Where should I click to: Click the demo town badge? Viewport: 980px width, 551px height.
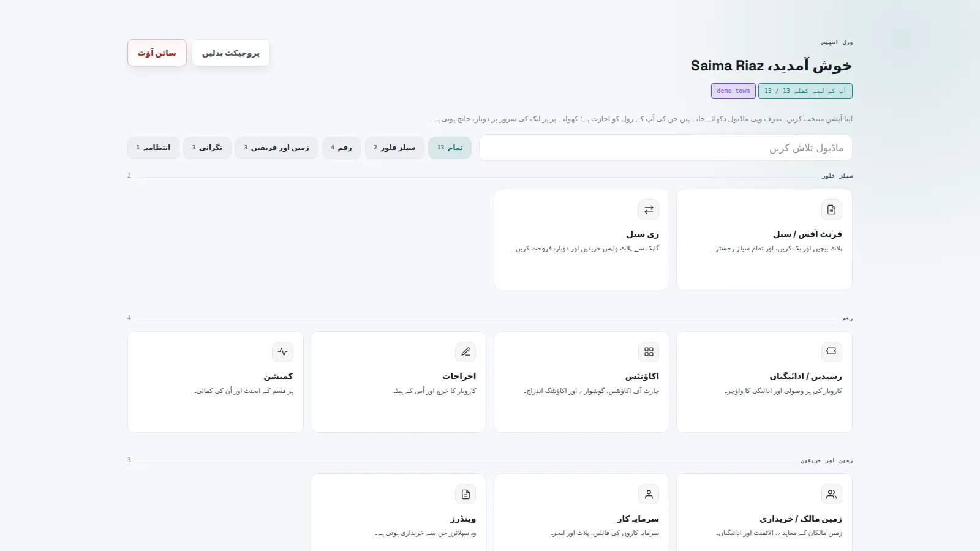coord(733,91)
